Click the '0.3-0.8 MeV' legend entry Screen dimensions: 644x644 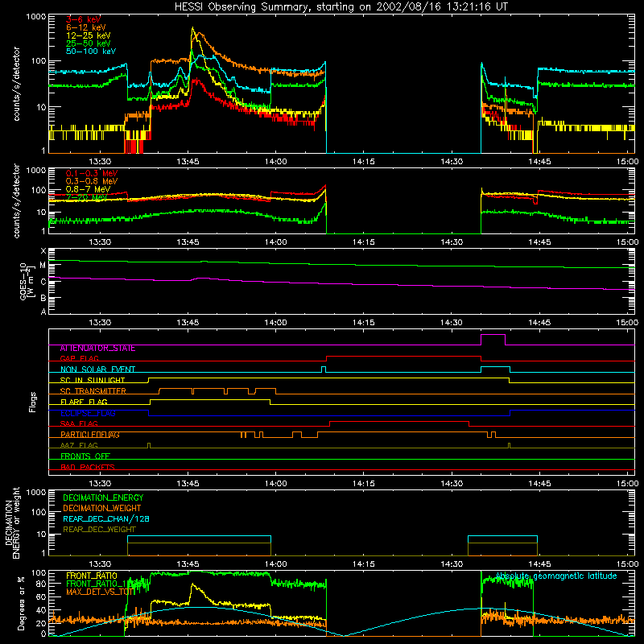[92, 181]
